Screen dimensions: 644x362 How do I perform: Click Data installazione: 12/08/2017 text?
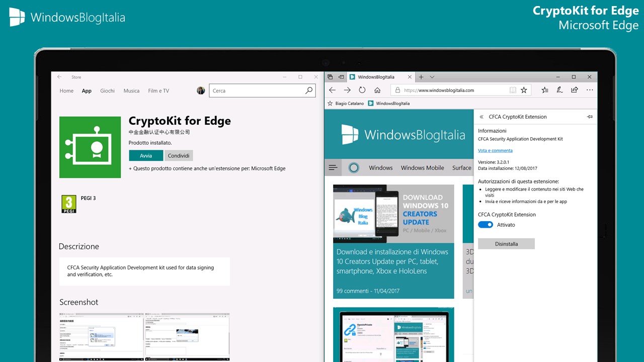tap(508, 168)
